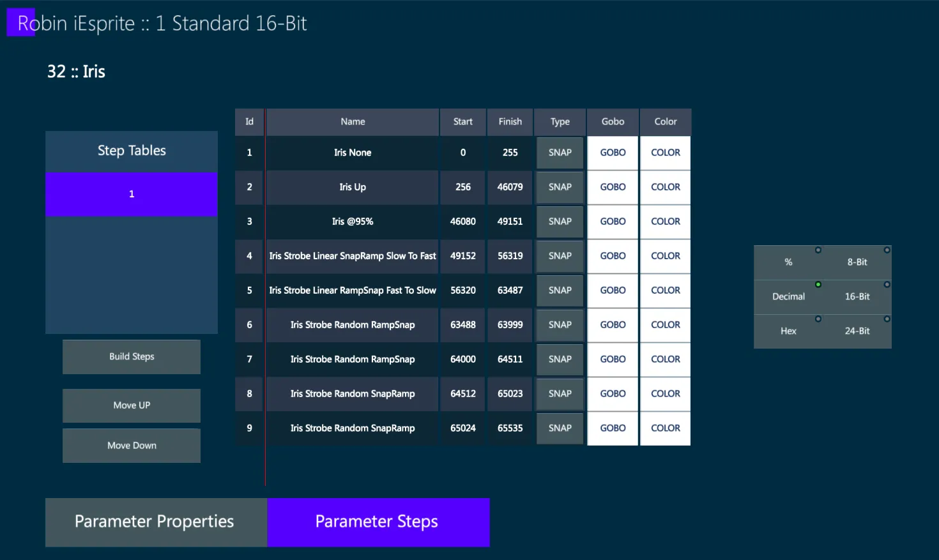Open COLOR cell for Iris @95% row

(x=666, y=222)
